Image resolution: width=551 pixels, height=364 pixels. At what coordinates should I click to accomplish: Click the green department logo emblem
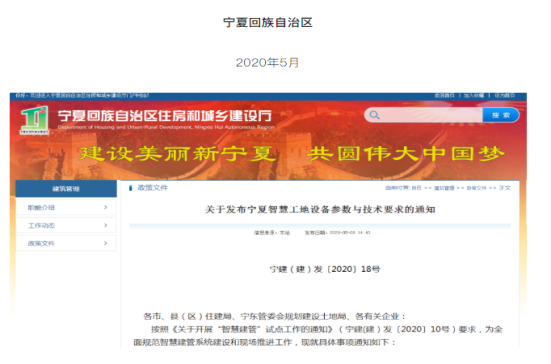(34, 120)
